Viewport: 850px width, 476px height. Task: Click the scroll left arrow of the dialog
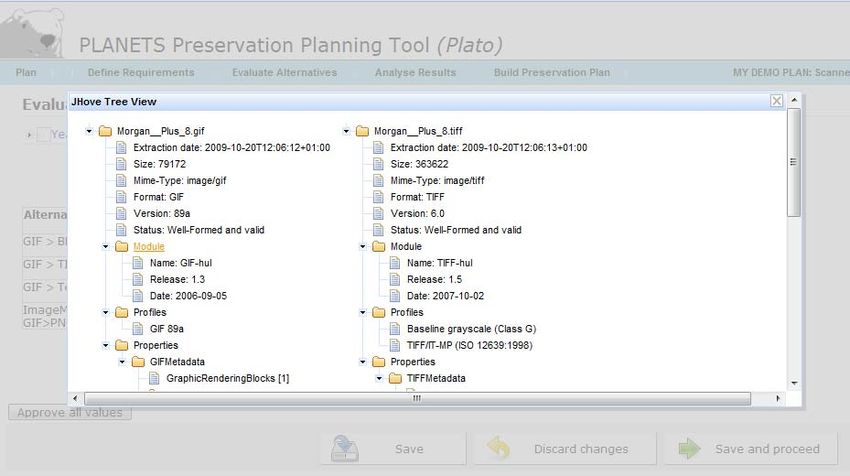75,398
